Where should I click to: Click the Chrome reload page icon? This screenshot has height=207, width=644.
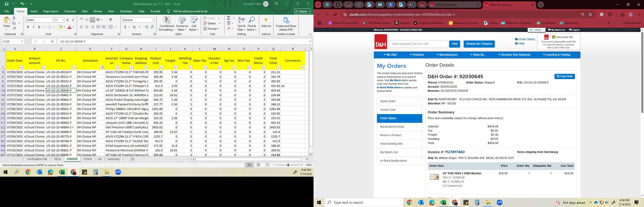tap(335, 14)
